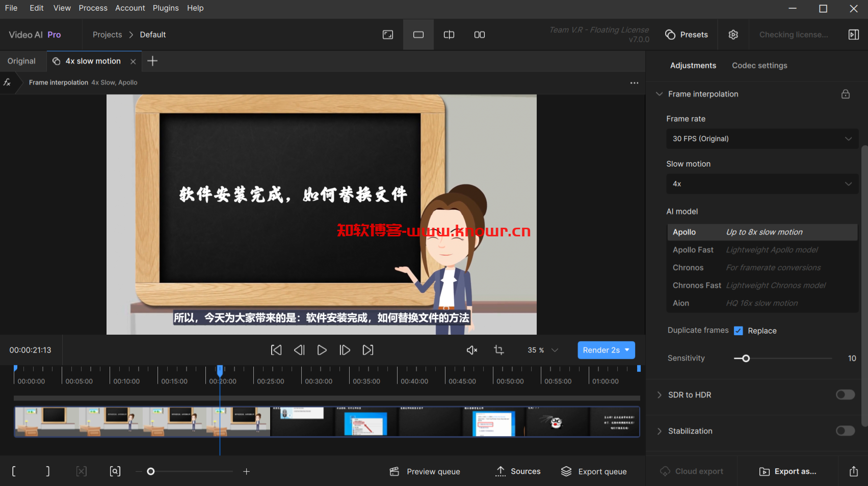
Task: Open preview zoom 35% dropdown
Action: [x=543, y=350]
